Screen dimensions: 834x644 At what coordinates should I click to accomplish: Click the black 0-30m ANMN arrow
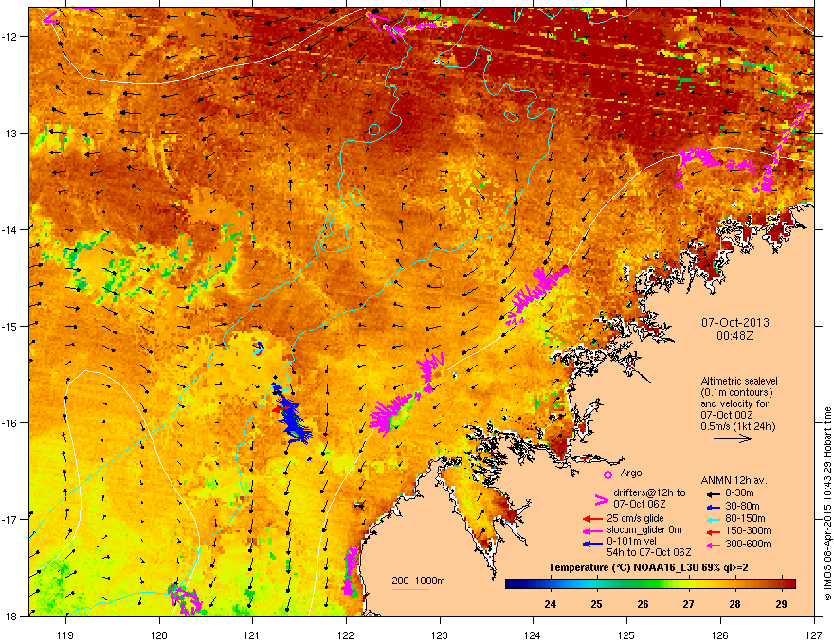click(x=713, y=494)
